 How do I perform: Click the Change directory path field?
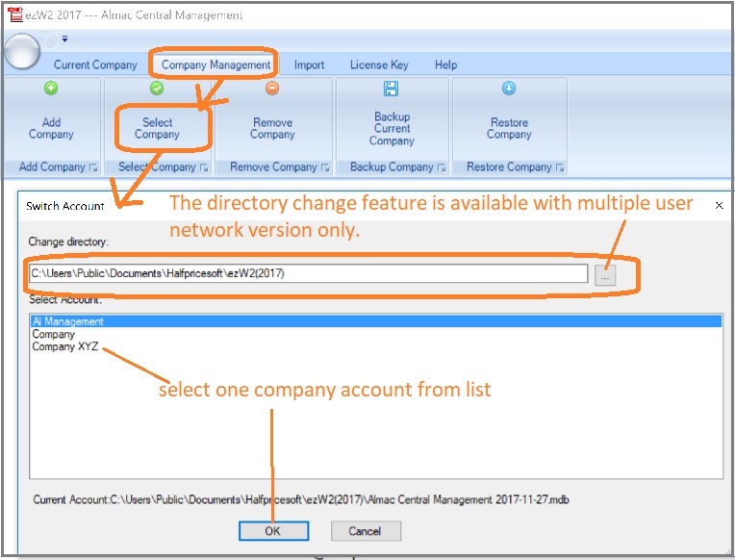308,273
